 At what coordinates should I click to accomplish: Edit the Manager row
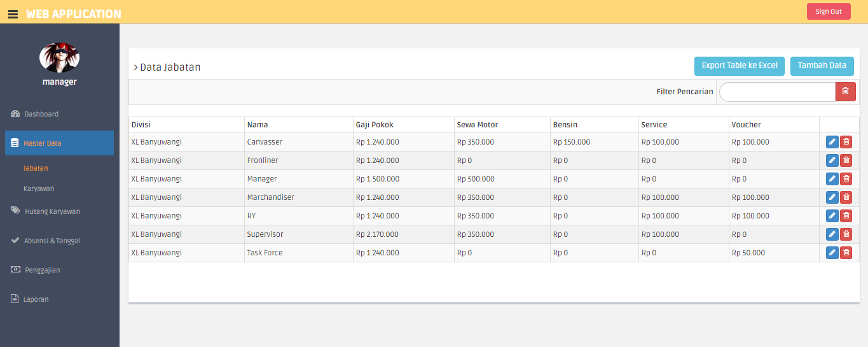click(832, 179)
